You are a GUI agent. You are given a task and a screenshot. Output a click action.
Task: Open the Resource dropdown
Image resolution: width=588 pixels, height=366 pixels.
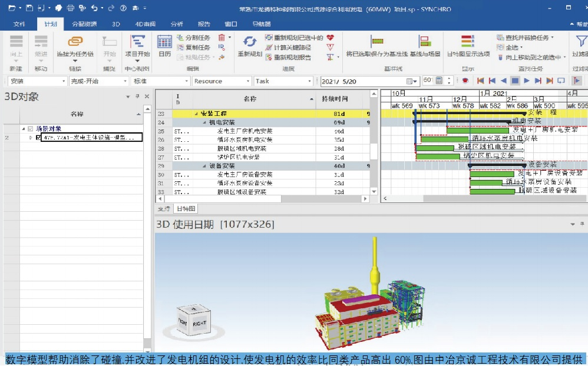tap(222, 81)
